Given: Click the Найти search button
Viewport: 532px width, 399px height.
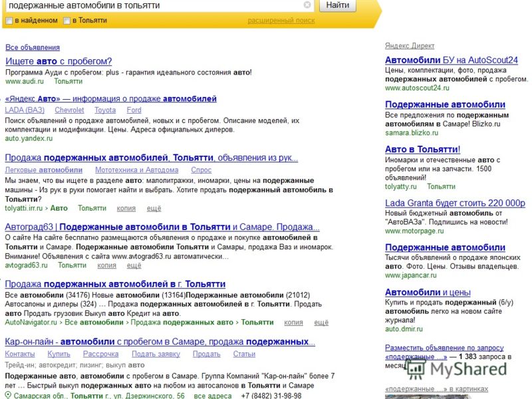Looking at the screenshot, I should pos(338,5).
